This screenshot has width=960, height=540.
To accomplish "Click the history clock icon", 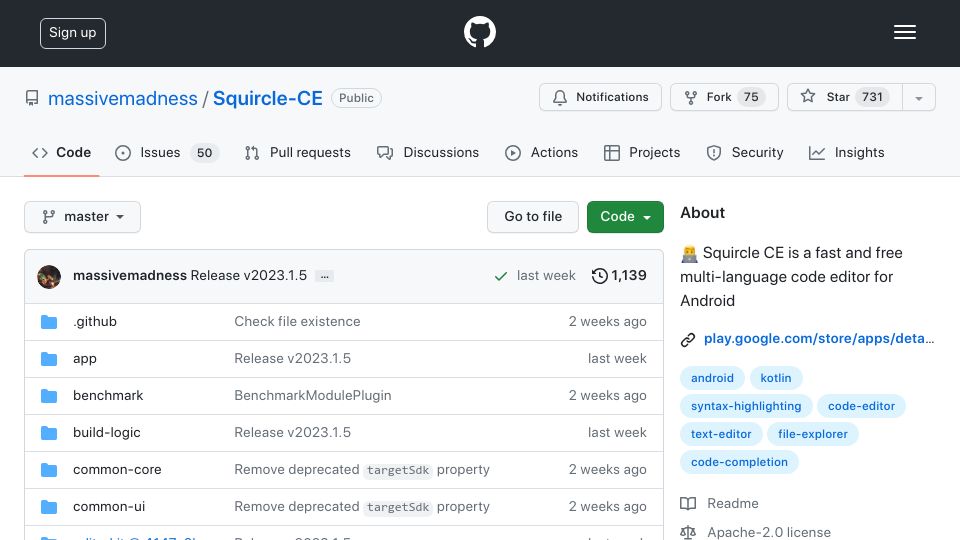I will 599,276.
